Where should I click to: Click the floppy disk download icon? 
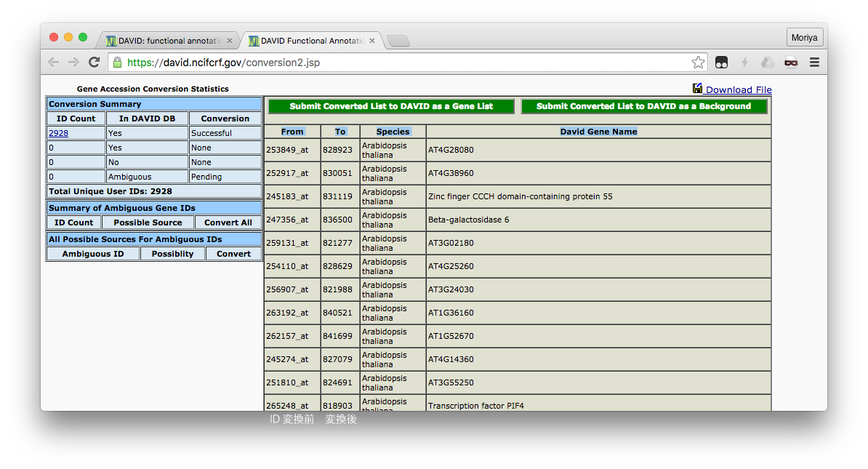point(697,89)
